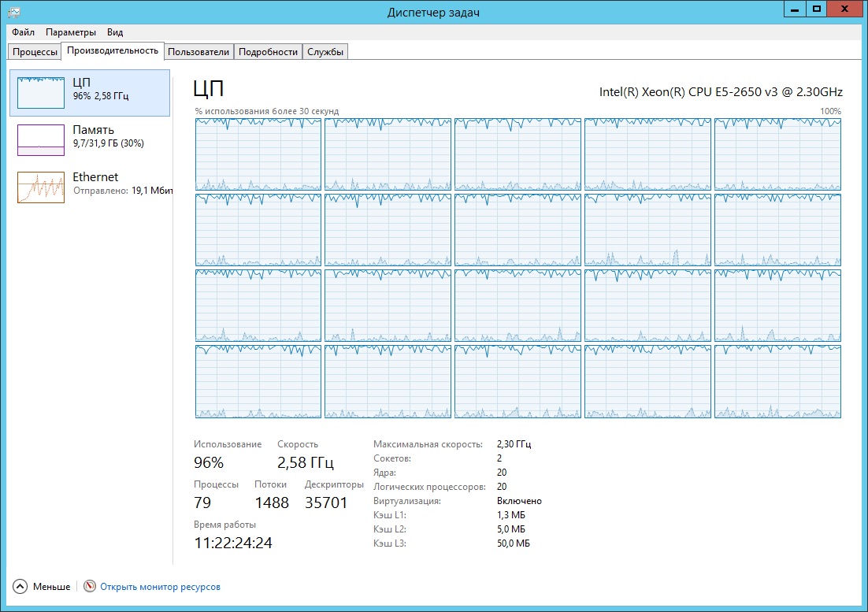The image size is (868, 612).
Task: Switch to the Подробности tab
Action: pyautogui.click(x=268, y=52)
